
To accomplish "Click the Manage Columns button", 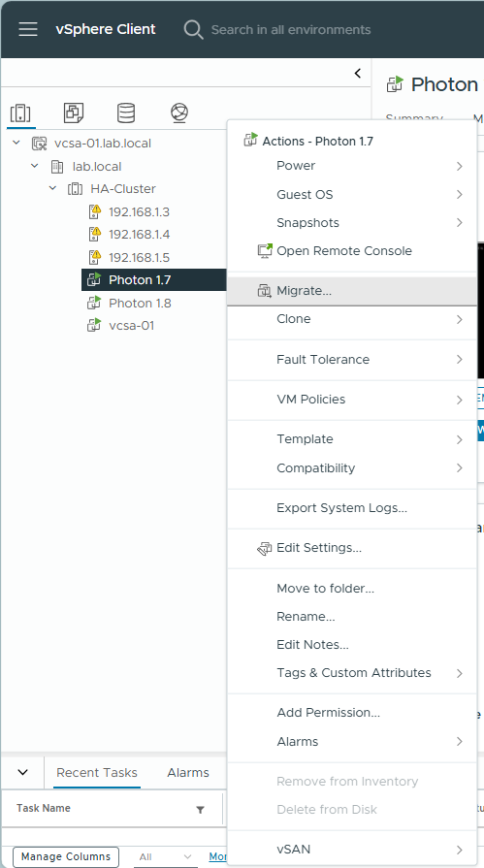I will 66,857.
